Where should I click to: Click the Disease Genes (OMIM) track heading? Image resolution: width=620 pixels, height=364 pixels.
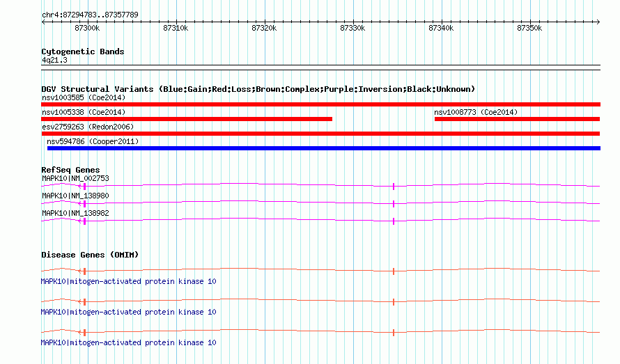90,255
